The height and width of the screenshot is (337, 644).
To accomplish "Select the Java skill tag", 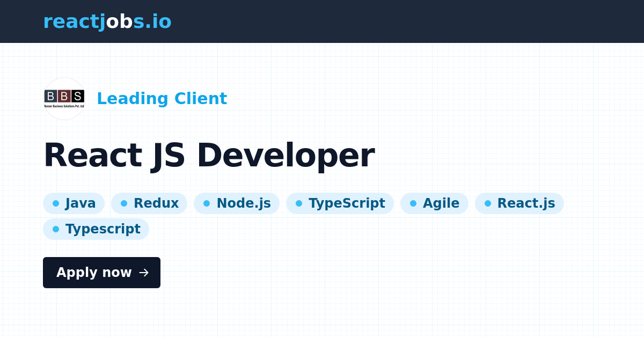I will (74, 203).
